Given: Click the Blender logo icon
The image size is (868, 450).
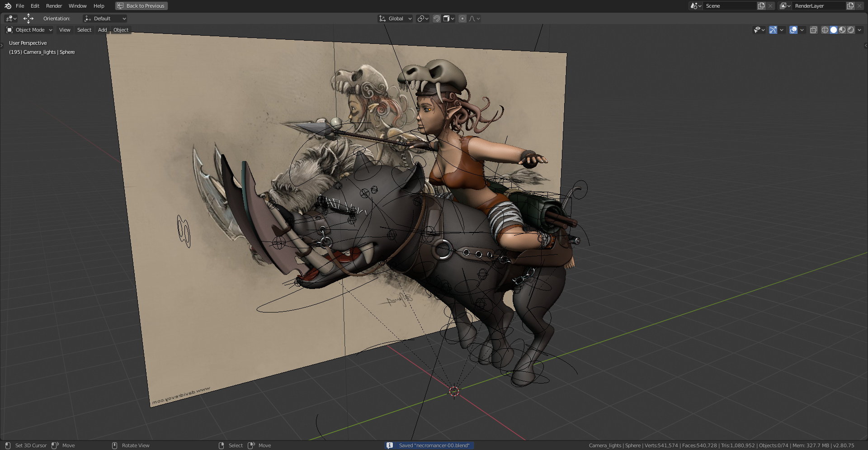Looking at the screenshot, I should pos(8,6).
